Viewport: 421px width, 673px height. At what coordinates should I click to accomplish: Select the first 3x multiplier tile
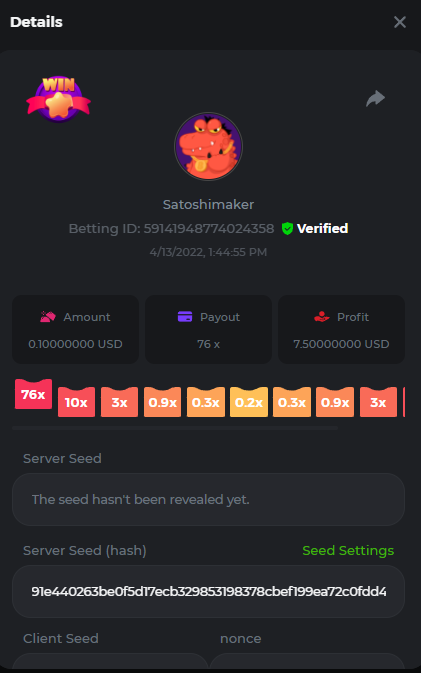click(x=119, y=402)
